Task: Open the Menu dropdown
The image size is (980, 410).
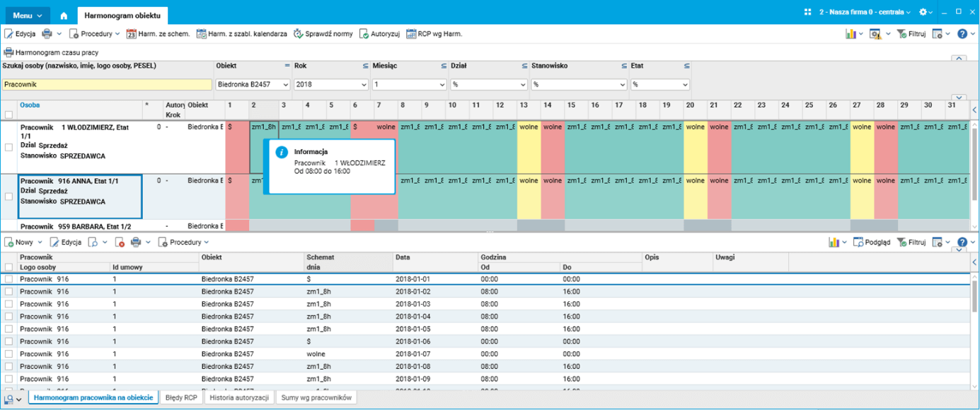Action: pos(28,15)
